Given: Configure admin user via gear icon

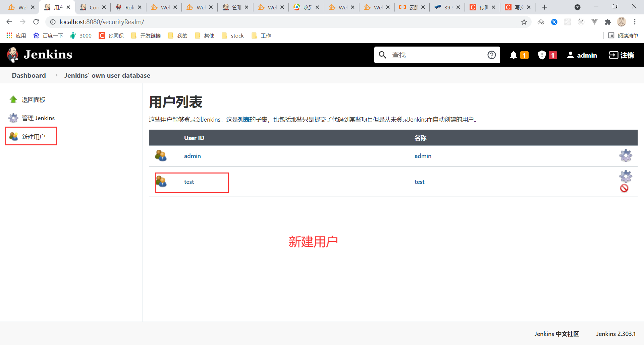Looking at the screenshot, I should pos(626,156).
